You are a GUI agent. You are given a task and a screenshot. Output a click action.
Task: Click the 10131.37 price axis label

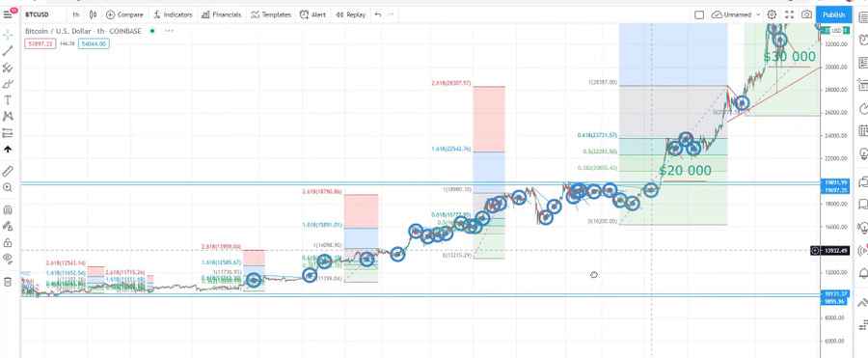click(x=836, y=293)
